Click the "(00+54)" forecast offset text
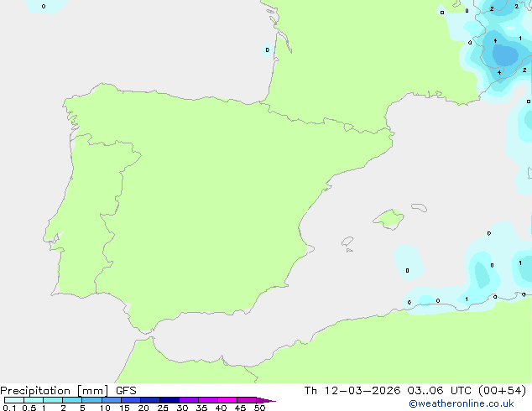 coord(502,391)
